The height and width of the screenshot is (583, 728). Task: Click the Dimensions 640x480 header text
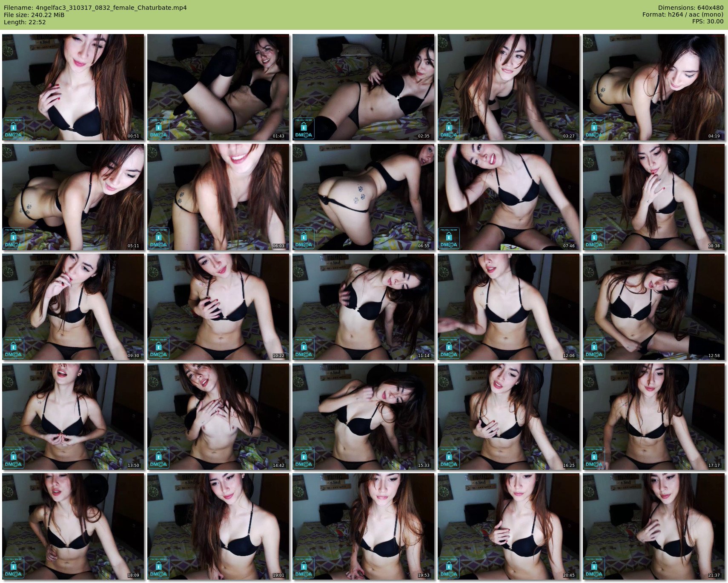(691, 8)
